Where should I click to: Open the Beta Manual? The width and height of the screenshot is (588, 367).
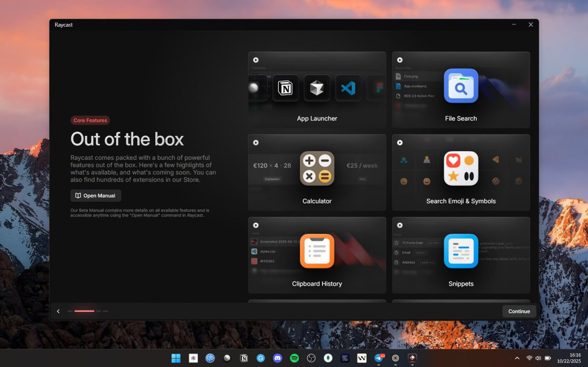point(96,196)
